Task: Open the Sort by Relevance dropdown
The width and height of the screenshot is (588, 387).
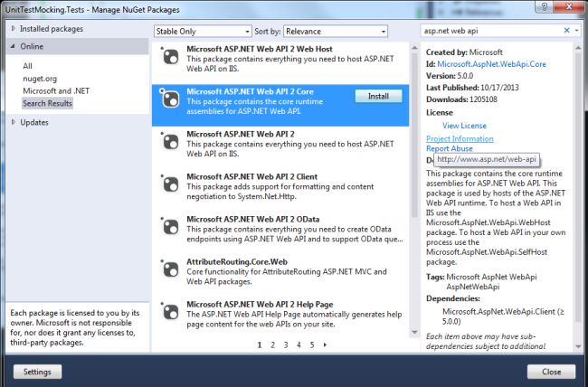Action: [336, 31]
